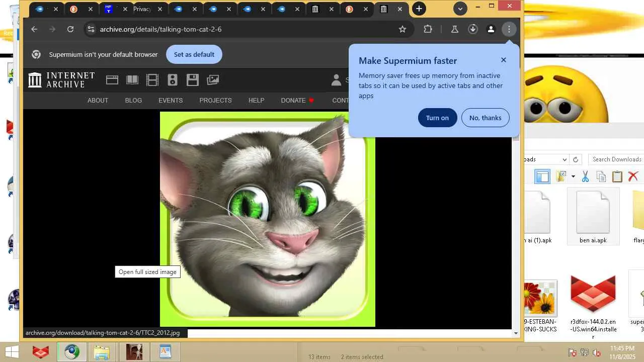644x362 pixels.
Task: View site information in address bar
Action: tap(91, 29)
